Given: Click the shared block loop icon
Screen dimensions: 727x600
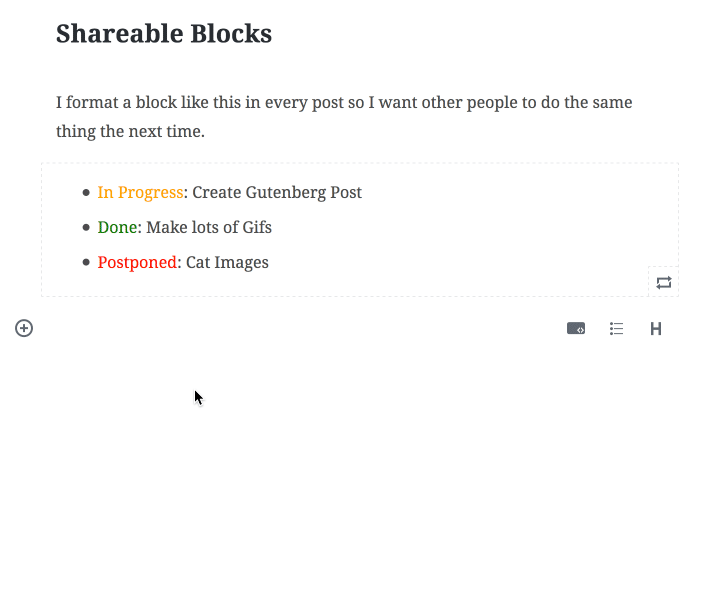Looking at the screenshot, I should tap(663, 282).
